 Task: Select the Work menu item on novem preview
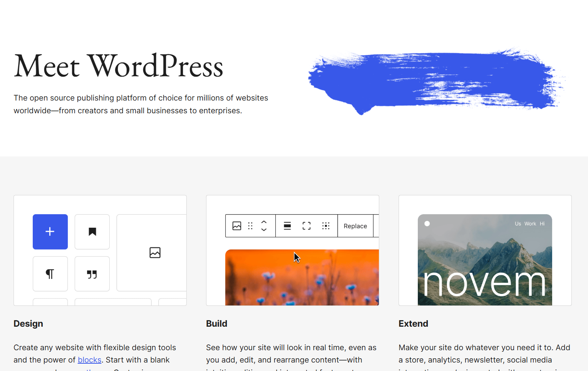pyautogui.click(x=530, y=224)
